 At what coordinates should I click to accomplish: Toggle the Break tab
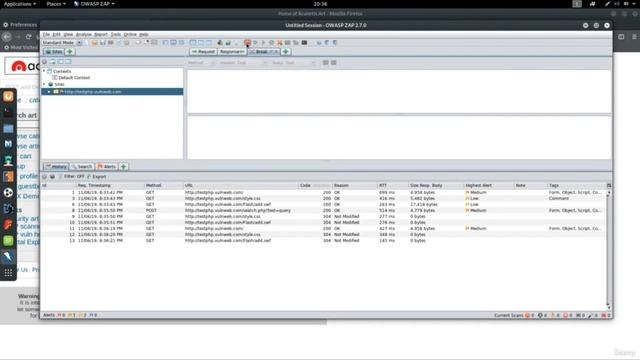264,52
